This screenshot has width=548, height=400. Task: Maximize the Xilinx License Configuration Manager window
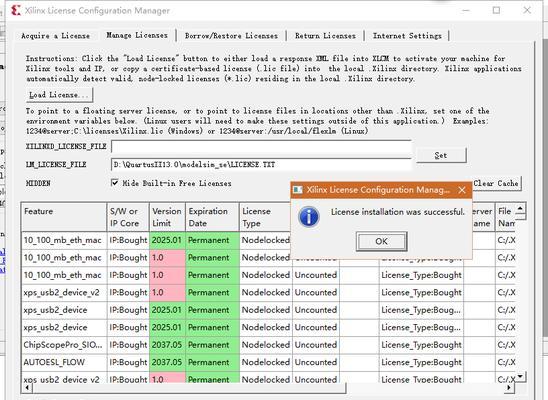click(x=496, y=10)
